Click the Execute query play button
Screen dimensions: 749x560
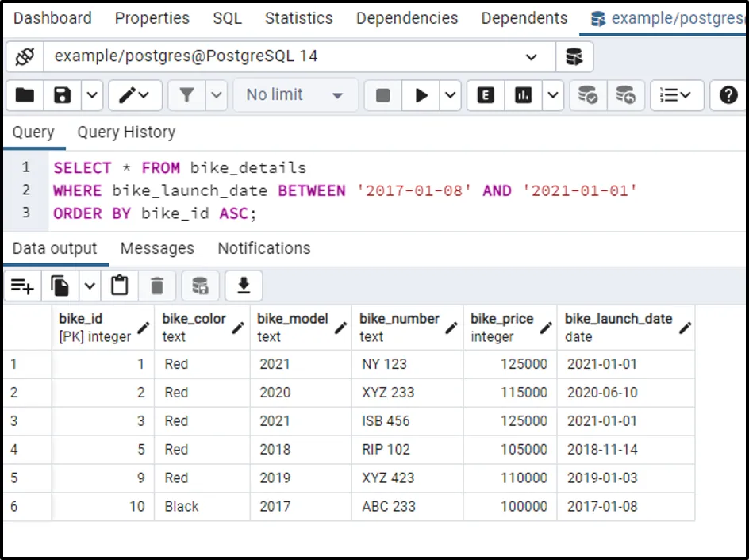[421, 95]
